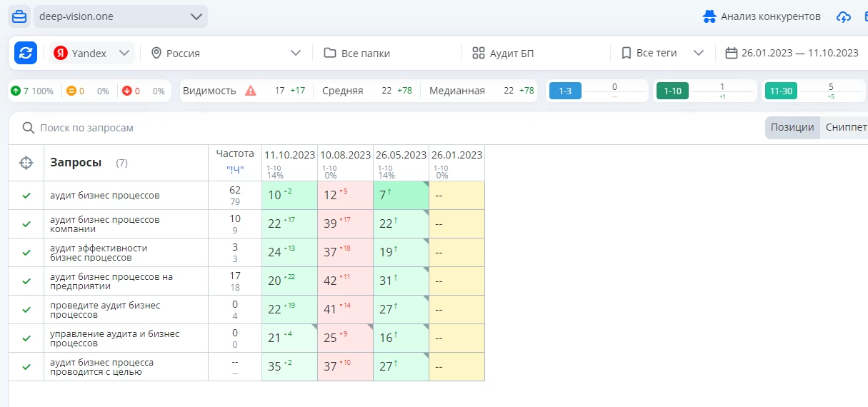Click the blue refresh positions icon
This screenshot has width=868, height=407.
coord(26,53)
